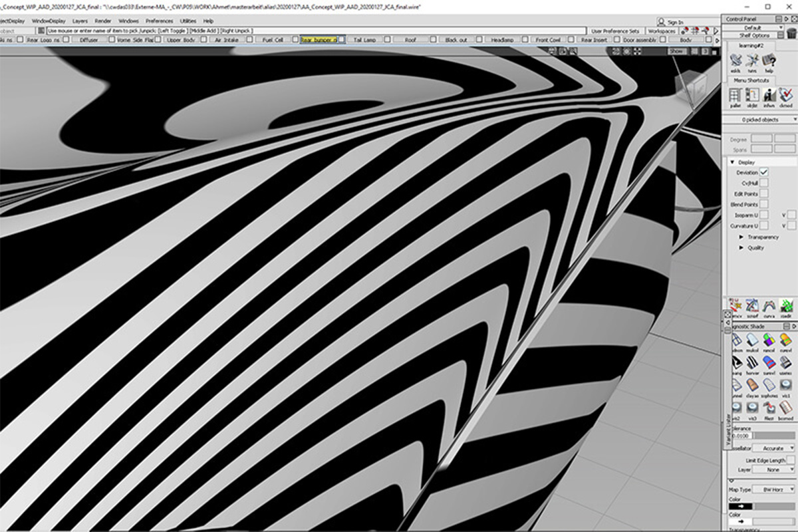Enable the Edit Points checkbox

point(764,194)
